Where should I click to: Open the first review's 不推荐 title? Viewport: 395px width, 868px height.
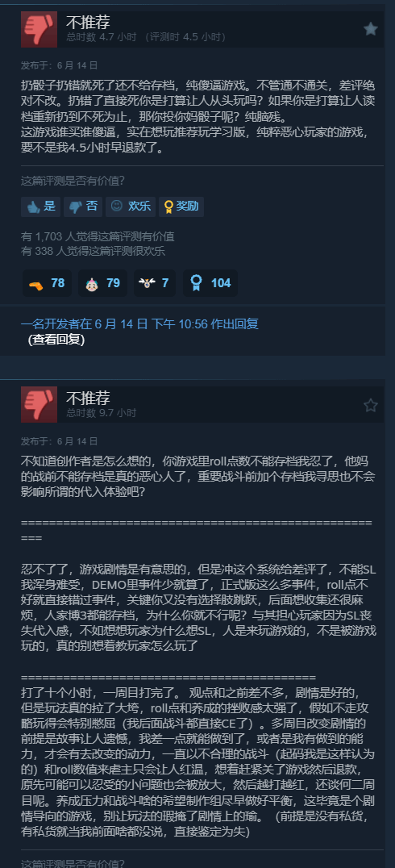(x=88, y=22)
